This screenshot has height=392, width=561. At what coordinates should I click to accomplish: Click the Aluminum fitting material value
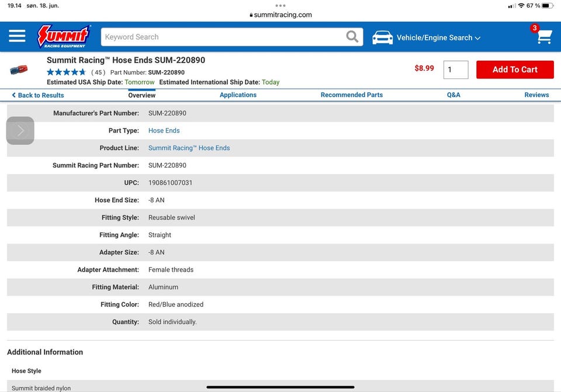coord(163,287)
